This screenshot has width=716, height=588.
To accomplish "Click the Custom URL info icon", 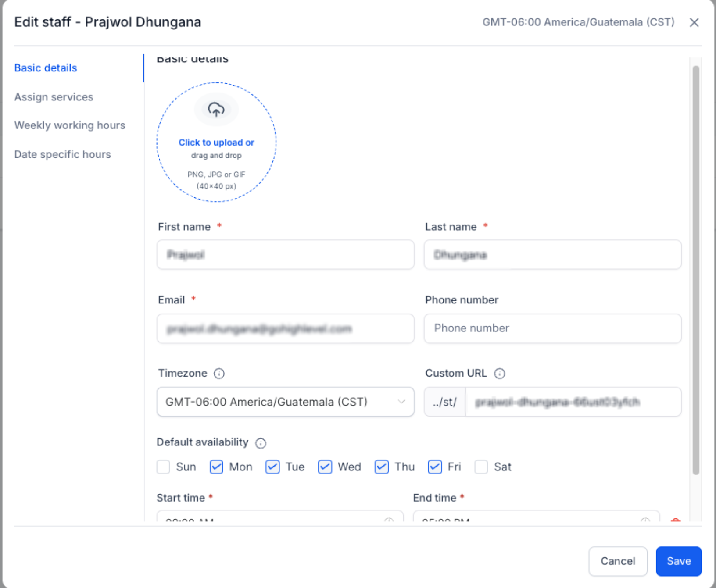I will [x=500, y=374].
